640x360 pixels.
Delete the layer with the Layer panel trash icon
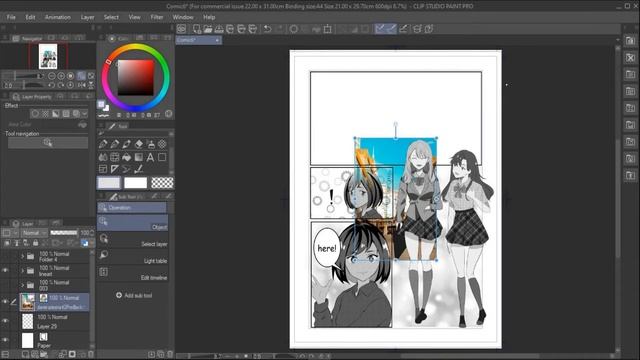(91, 354)
